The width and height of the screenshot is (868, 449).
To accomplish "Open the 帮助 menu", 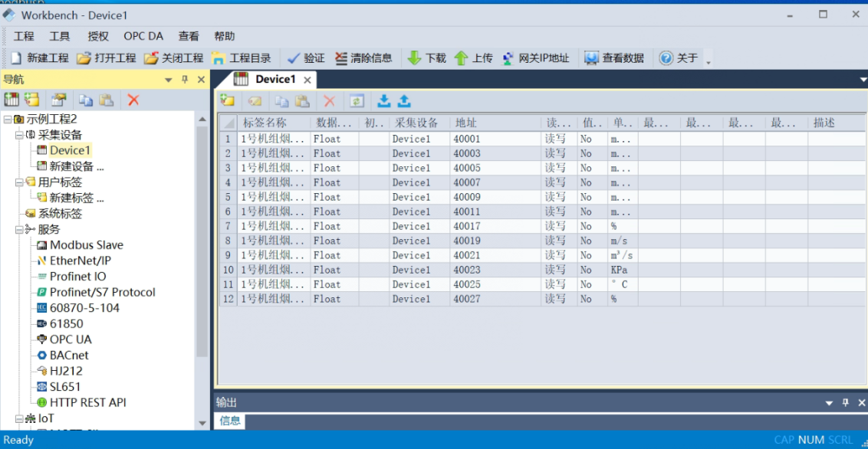I will pos(225,37).
